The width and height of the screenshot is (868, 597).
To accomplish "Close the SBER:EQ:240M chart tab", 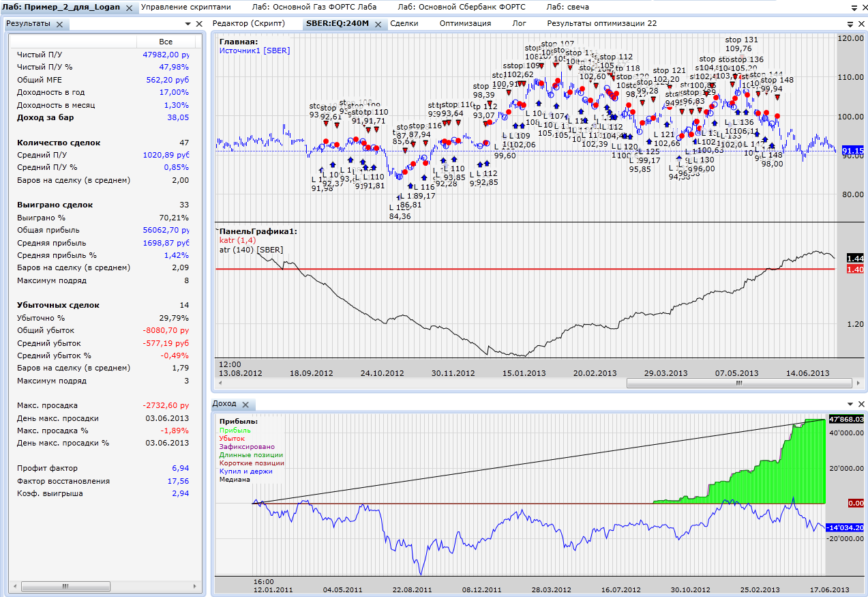I will (x=378, y=24).
